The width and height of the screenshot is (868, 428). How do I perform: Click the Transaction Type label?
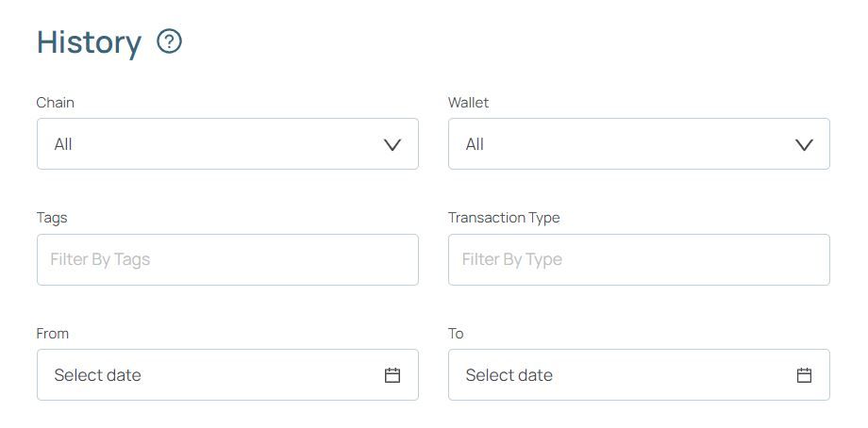pyautogui.click(x=504, y=218)
